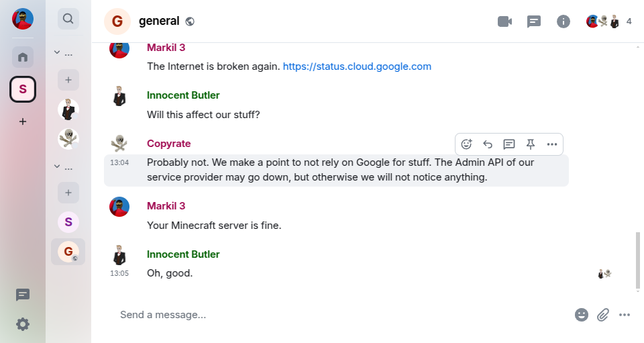This screenshot has width=644, height=343.
Task: Open room info panel
Action: click(x=563, y=21)
